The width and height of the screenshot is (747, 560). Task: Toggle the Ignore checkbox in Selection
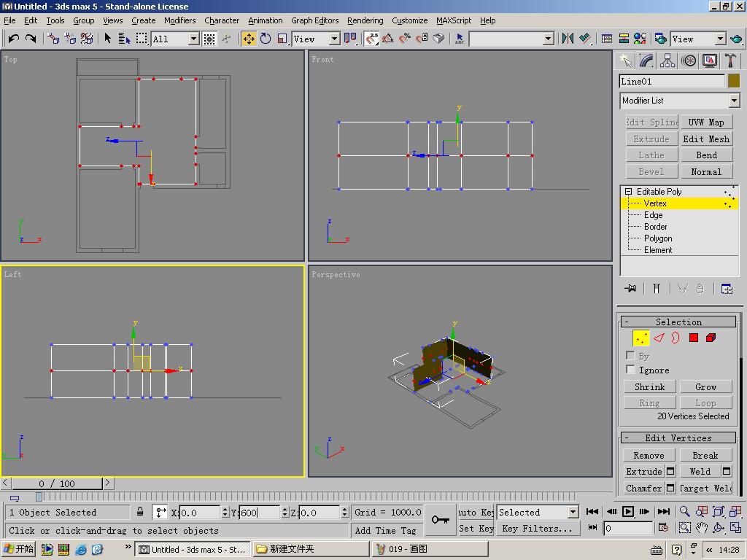coord(630,370)
